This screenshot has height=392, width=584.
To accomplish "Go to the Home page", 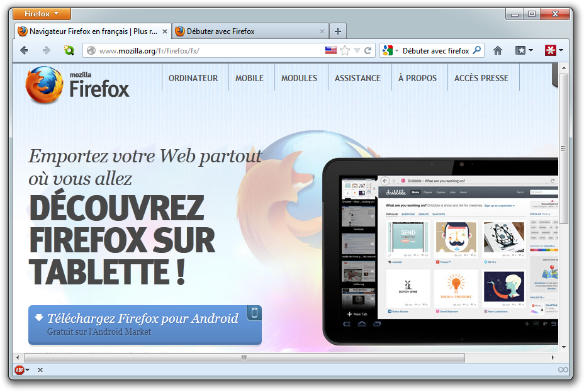I will tap(498, 50).
